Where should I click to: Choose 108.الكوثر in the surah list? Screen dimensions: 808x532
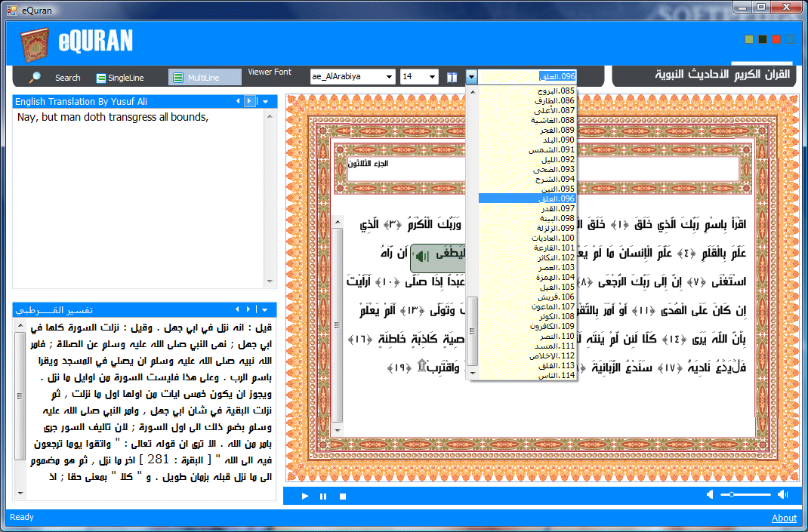pos(527,315)
